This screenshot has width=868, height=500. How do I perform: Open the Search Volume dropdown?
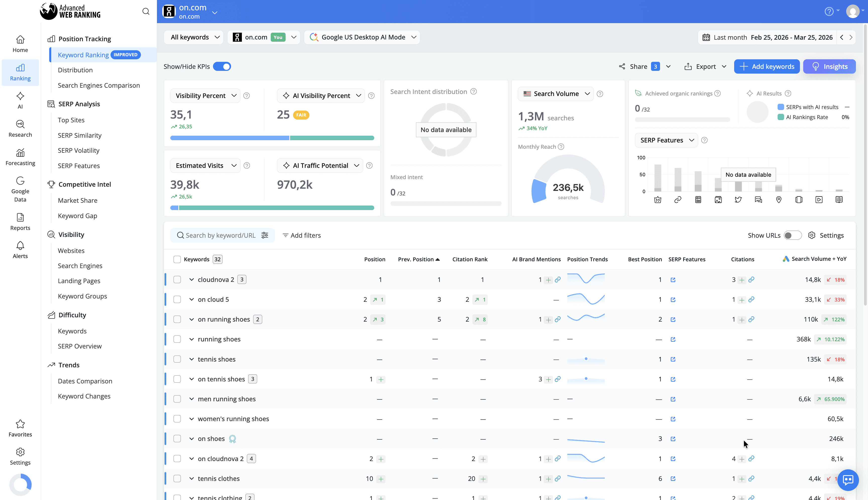tap(555, 93)
